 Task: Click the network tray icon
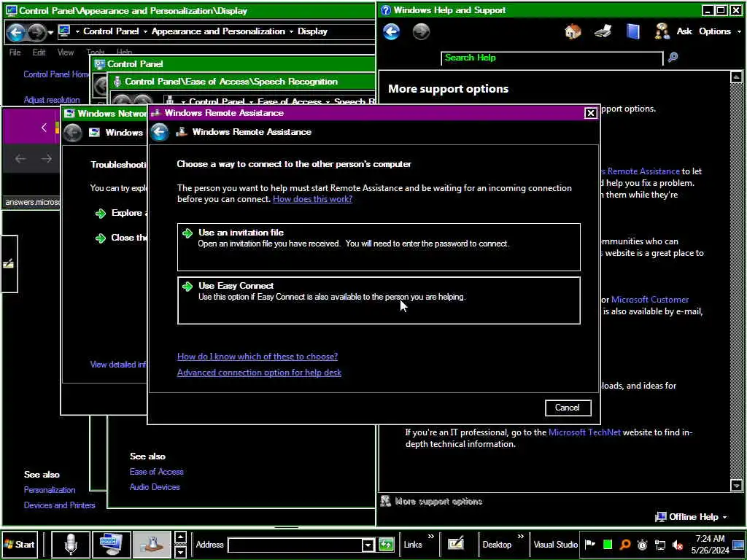[660, 545]
